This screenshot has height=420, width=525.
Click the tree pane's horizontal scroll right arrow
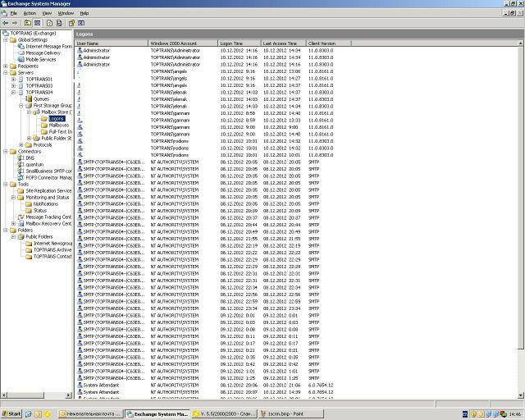click(69, 395)
